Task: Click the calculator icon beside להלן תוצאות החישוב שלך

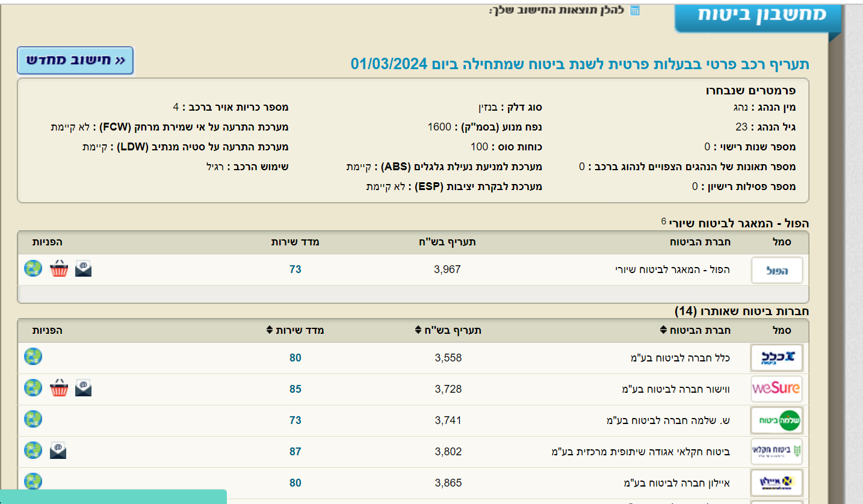Action: (x=634, y=10)
